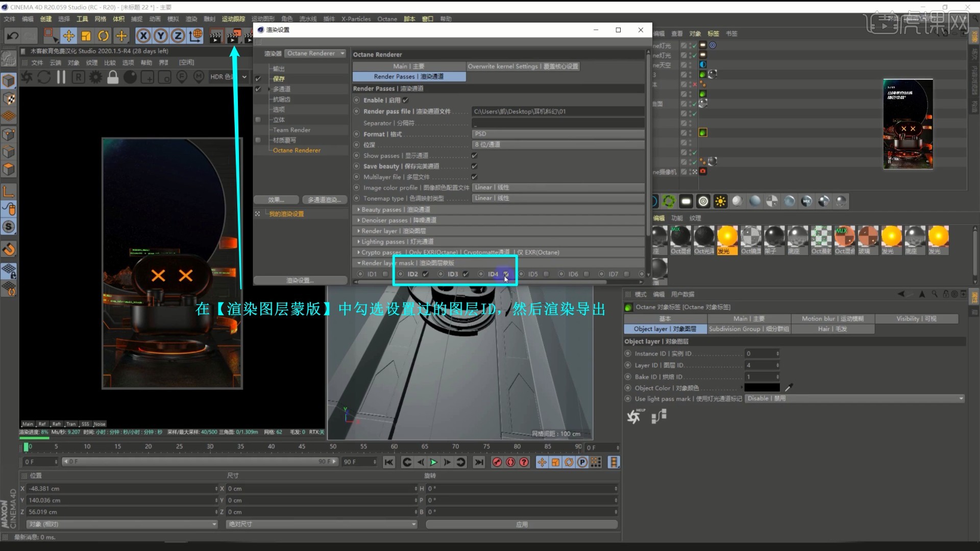The height and width of the screenshot is (551, 980).
Task: Uncheck ID2 render layer mask checkbox
Action: [426, 274]
